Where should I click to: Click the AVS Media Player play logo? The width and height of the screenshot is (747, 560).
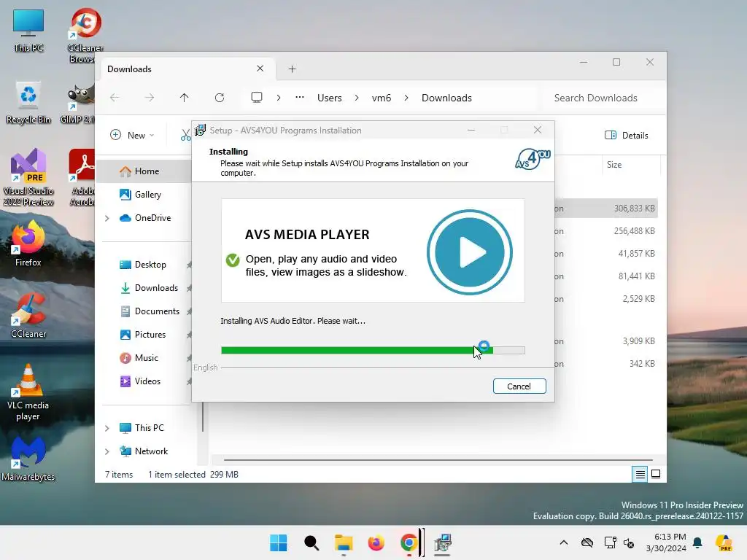click(469, 252)
